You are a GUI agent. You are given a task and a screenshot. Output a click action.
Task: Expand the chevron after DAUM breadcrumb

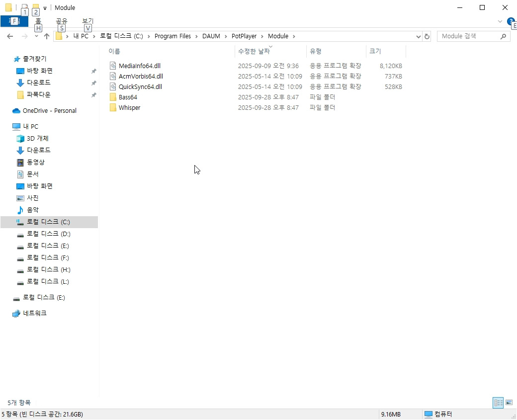pyautogui.click(x=226, y=36)
